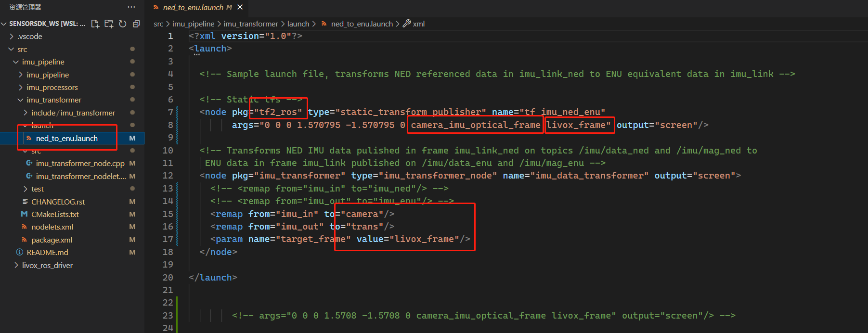Screen dimensions: 868x333
Task: Click the New File icon in explorer header
Action: click(x=95, y=24)
